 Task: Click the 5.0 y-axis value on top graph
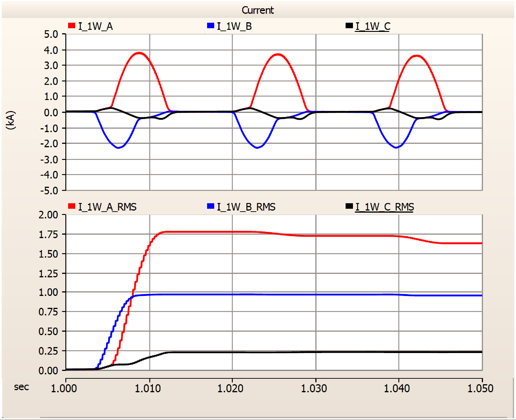pos(51,34)
